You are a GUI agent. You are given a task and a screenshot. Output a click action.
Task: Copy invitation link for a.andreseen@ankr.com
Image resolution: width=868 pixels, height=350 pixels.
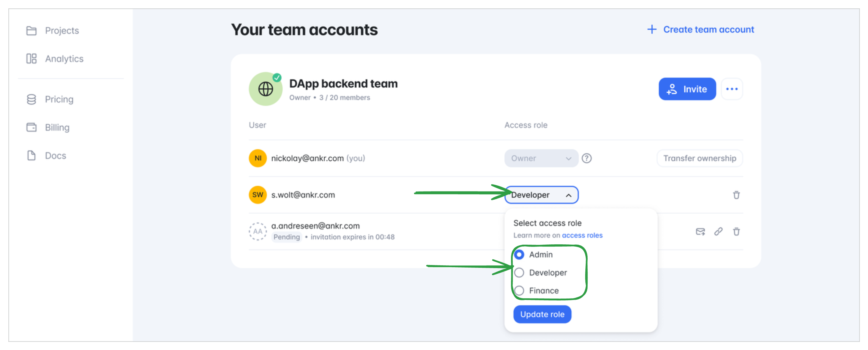point(718,231)
